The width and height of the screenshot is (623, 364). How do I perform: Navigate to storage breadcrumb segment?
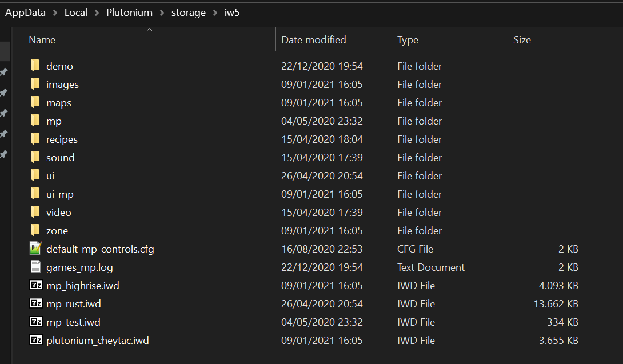pos(189,13)
